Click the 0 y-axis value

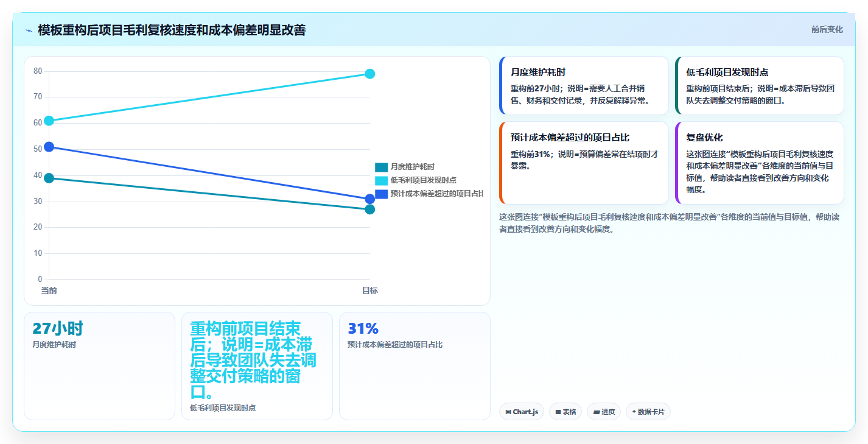pyautogui.click(x=40, y=280)
